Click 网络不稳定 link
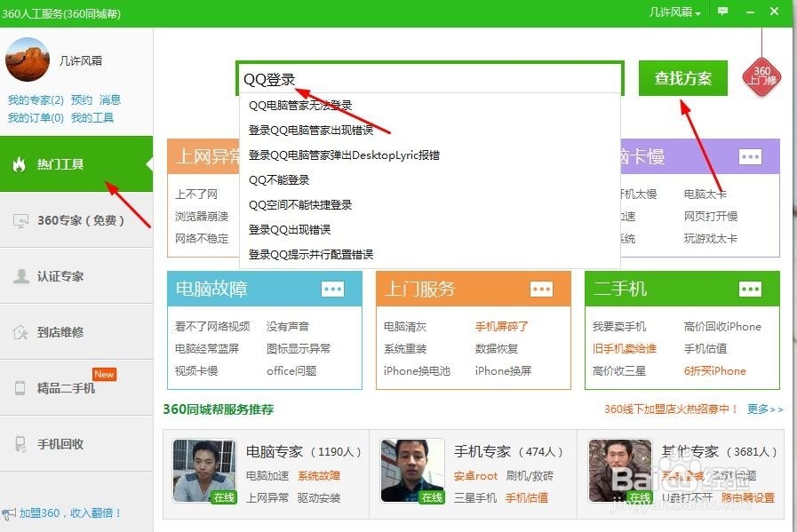This screenshot has width=797, height=532. coord(202,238)
